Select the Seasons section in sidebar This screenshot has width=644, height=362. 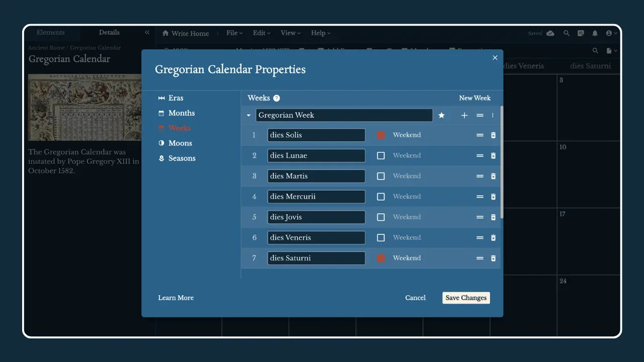click(182, 158)
